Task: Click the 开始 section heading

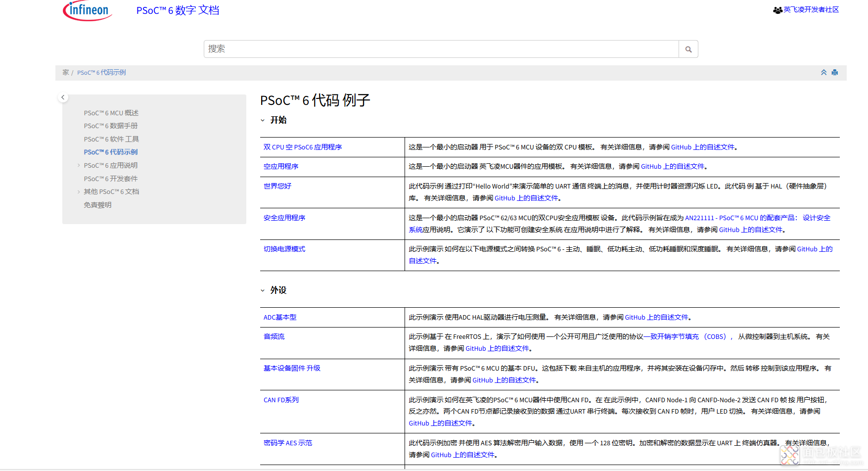Action: (x=278, y=120)
